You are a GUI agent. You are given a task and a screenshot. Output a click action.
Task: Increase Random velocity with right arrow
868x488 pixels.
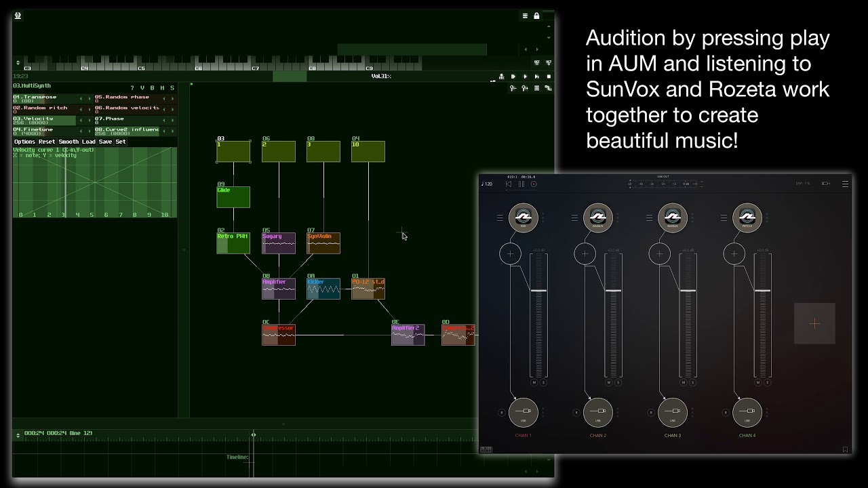pos(172,109)
